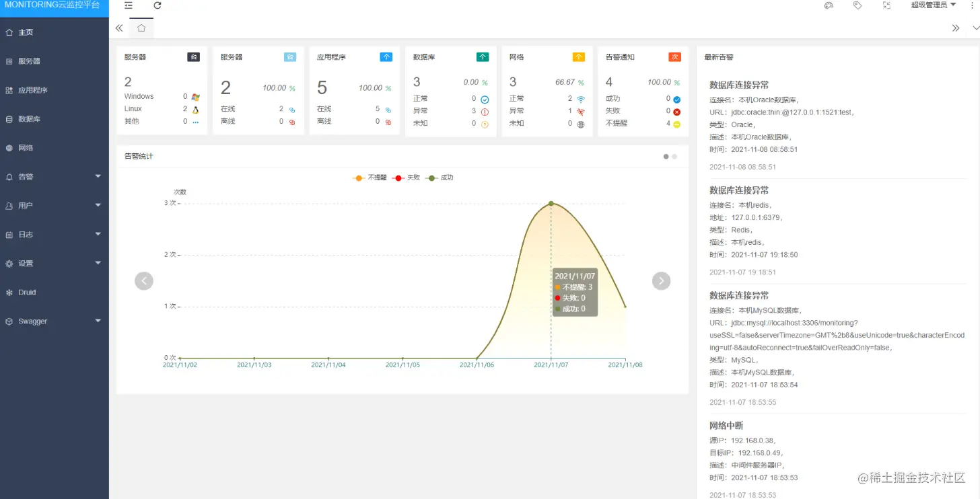The width and height of the screenshot is (980, 499).
Task: Click the 最新告警 panel heading
Action: tap(719, 57)
